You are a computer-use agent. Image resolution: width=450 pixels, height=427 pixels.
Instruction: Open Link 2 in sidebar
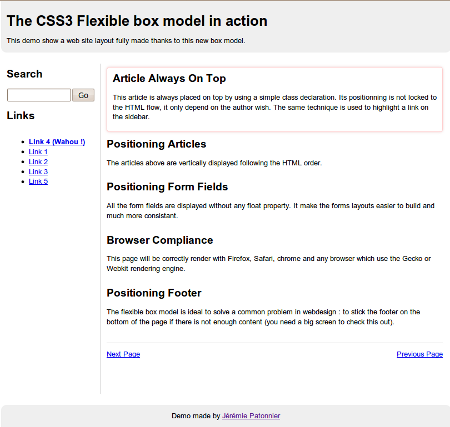pyautogui.click(x=38, y=162)
